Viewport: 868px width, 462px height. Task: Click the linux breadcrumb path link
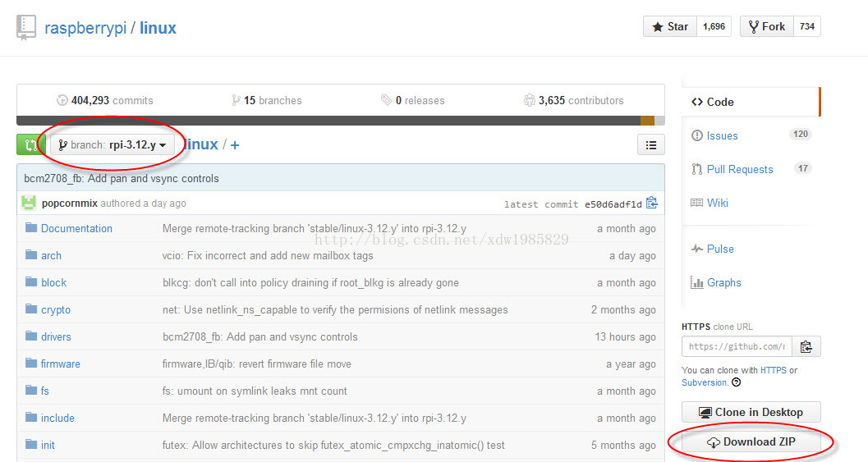[201, 144]
